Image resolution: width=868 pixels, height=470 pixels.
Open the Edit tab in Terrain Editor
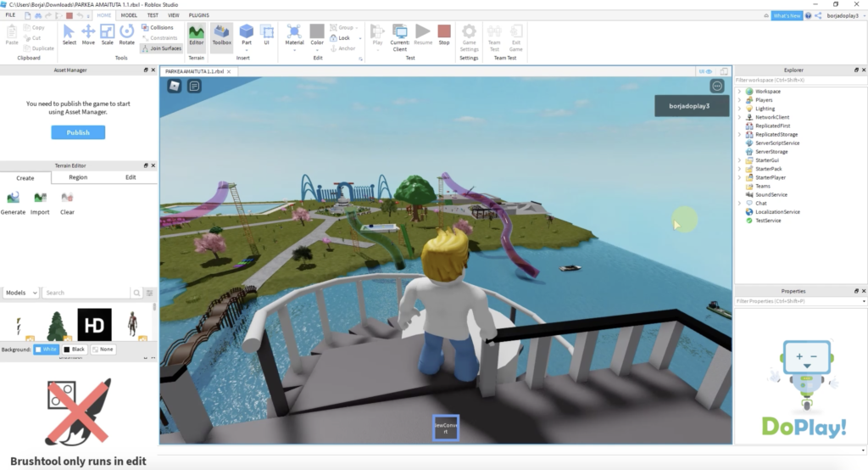131,177
